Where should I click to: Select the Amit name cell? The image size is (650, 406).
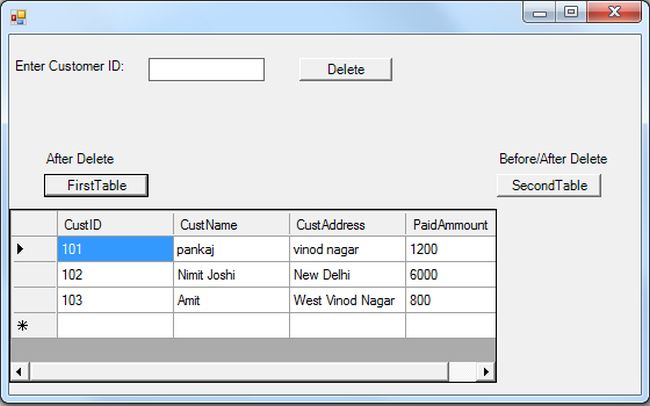click(x=231, y=300)
